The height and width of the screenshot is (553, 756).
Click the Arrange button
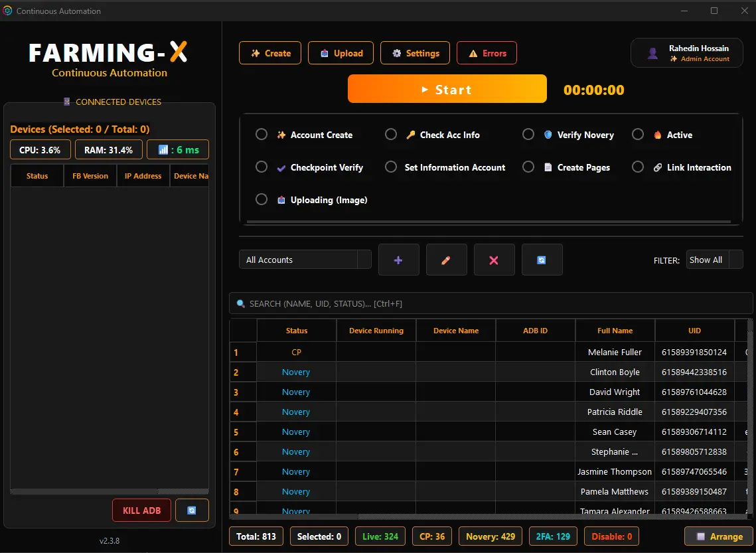click(x=720, y=536)
